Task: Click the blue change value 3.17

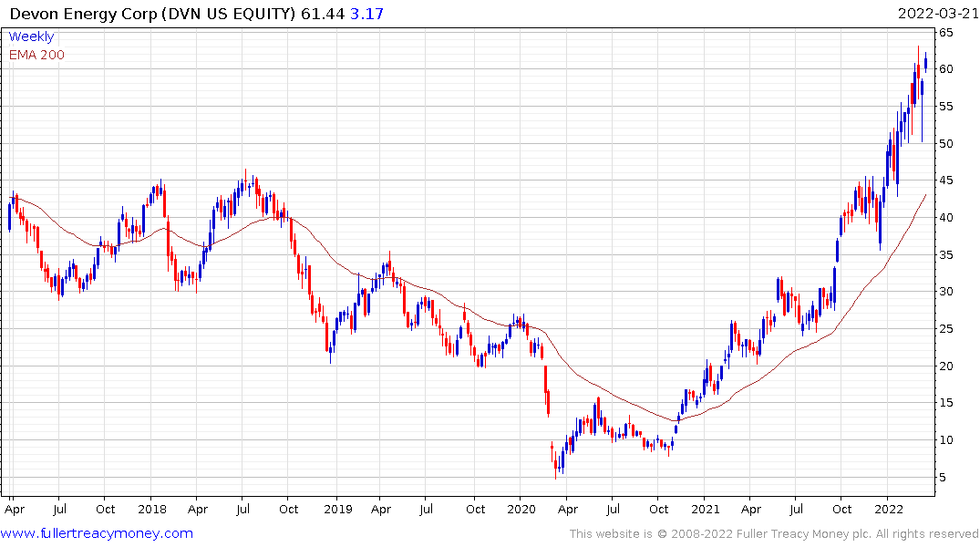Action: click(x=366, y=14)
